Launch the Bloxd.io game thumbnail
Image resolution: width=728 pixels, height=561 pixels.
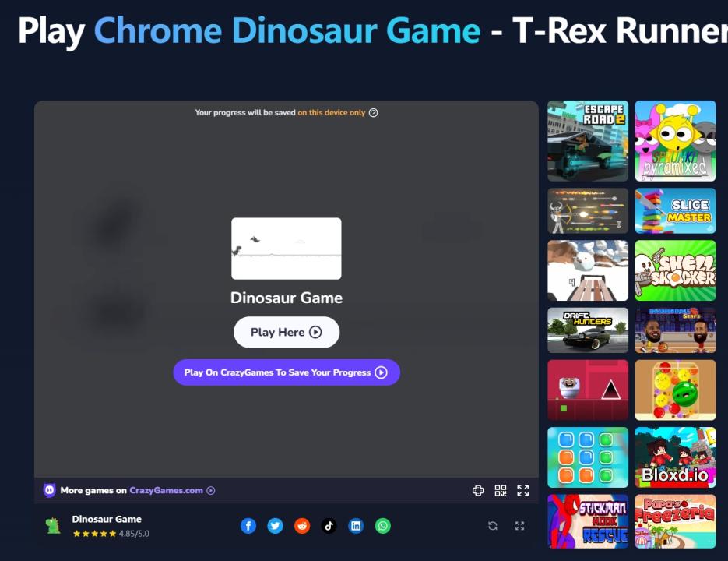tap(675, 457)
